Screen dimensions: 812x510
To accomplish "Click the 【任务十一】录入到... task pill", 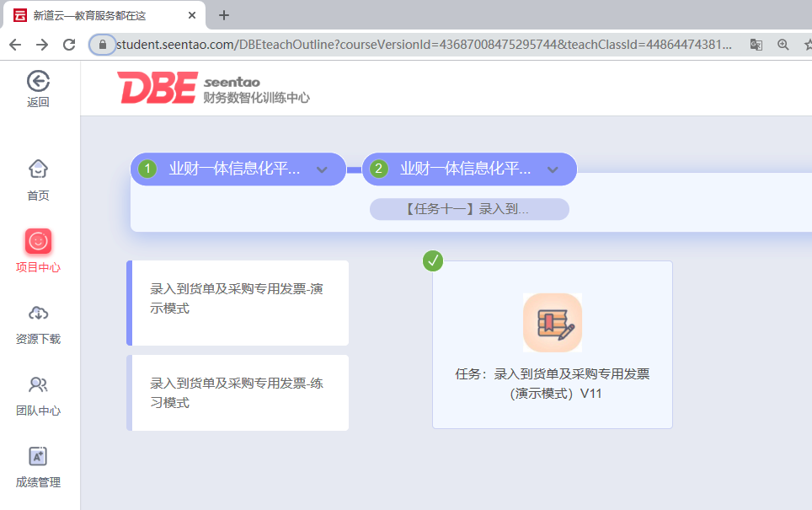I will tap(469, 209).
